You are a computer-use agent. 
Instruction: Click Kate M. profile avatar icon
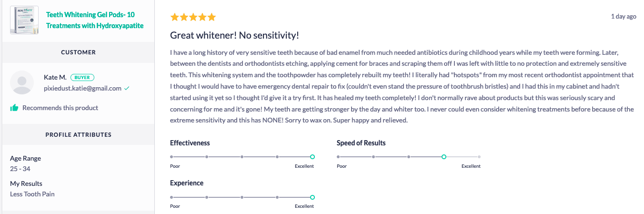click(x=22, y=82)
